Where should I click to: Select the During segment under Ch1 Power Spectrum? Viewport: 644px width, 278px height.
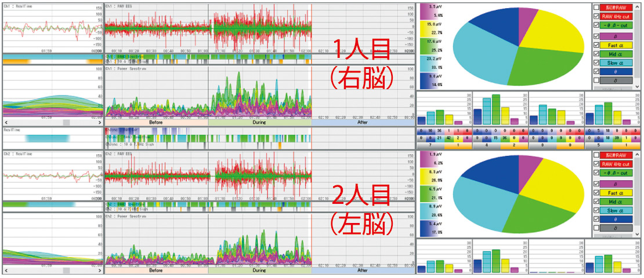[x=259, y=123]
